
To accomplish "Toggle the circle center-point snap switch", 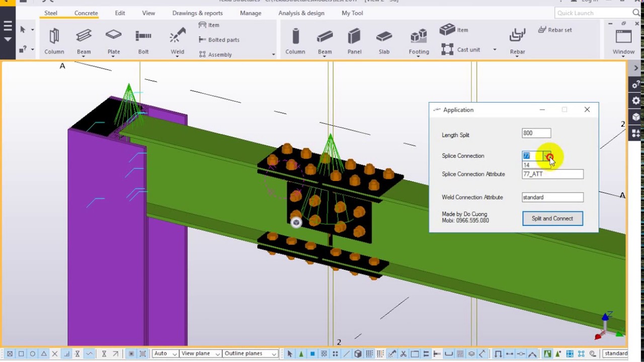I will tap(33, 353).
